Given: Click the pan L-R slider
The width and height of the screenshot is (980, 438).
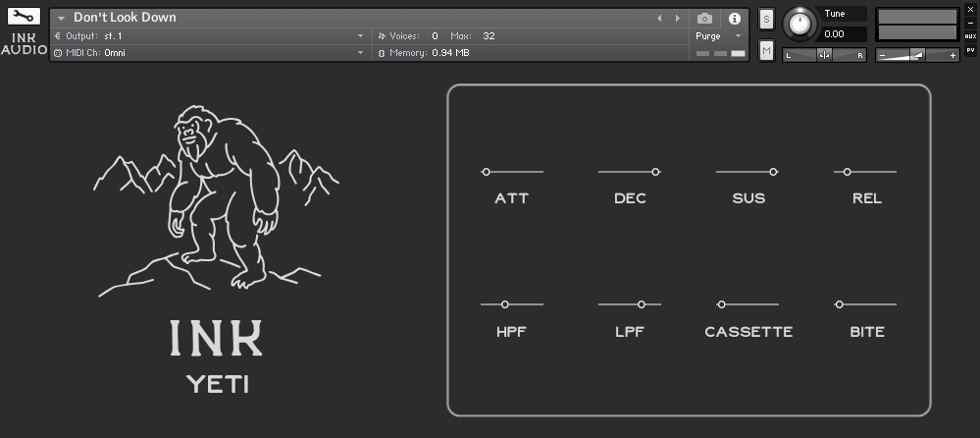Looking at the screenshot, I should tap(824, 55).
